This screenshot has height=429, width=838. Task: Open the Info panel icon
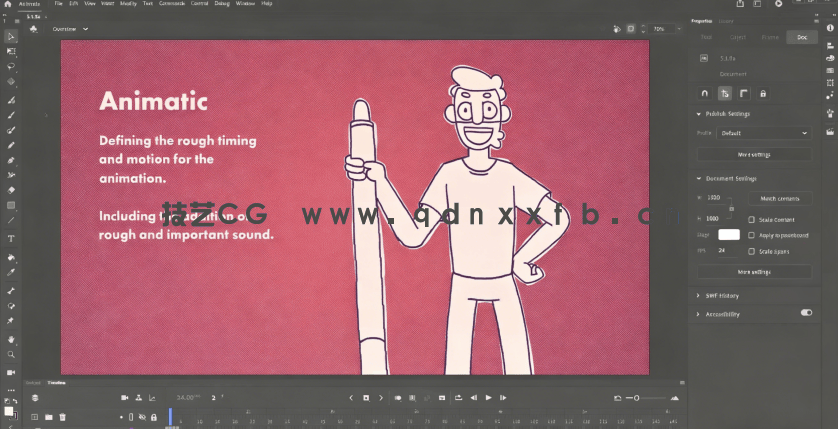click(830, 28)
